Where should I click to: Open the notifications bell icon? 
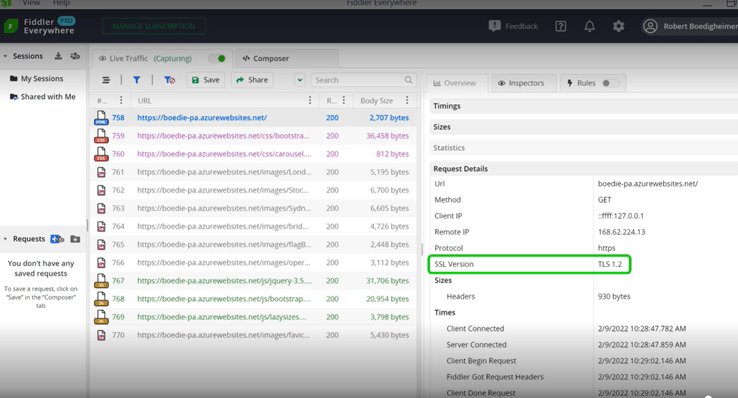pyautogui.click(x=589, y=26)
